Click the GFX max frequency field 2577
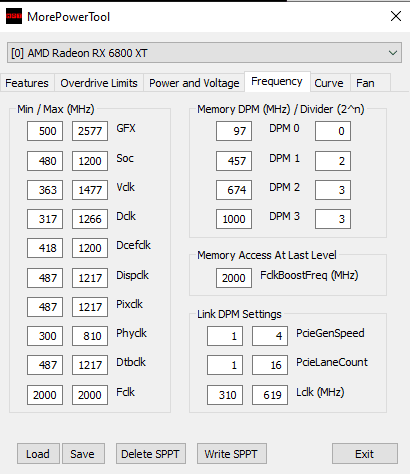This screenshot has height=474, width=410. pyautogui.click(x=90, y=131)
